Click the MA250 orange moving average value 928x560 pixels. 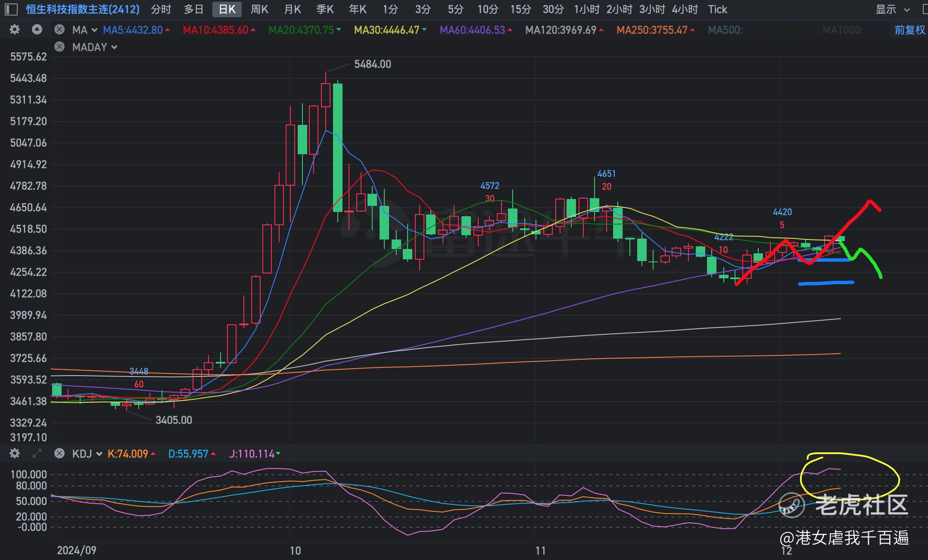point(652,30)
